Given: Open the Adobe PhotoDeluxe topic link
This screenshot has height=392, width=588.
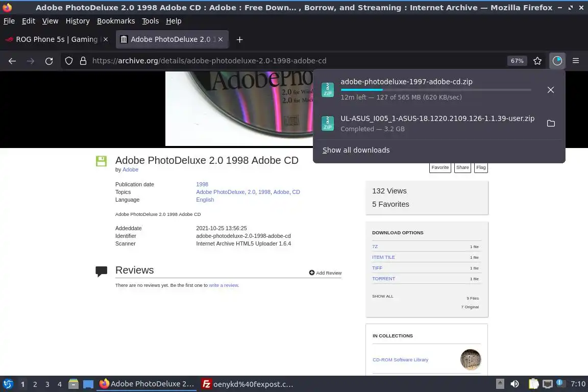Looking at the screenshot, I should coord(220,192).
